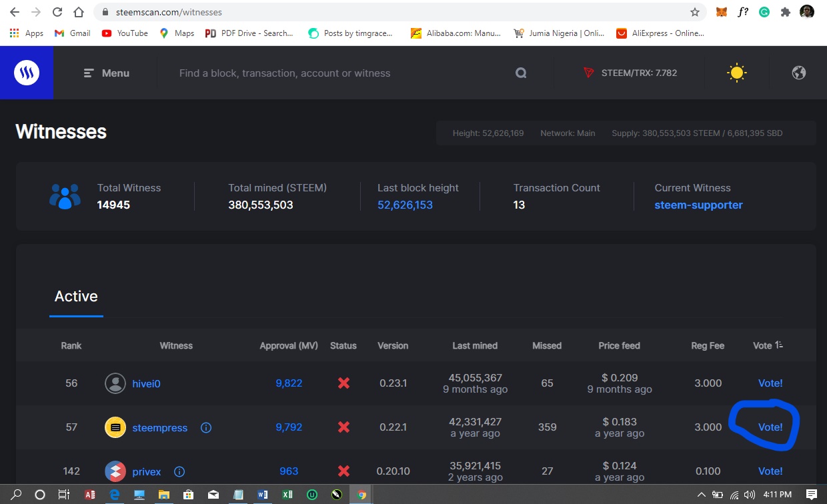Open Chrome profile avatar
827x504 pixels.
(807, 12)
